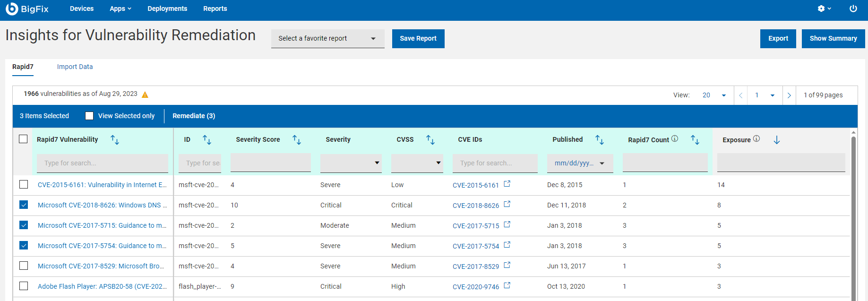Show Rapid7 Count info tooltip icon
The height and width of the screenshot is (301, 868).
pyautogui.click(x=675, y=139)
